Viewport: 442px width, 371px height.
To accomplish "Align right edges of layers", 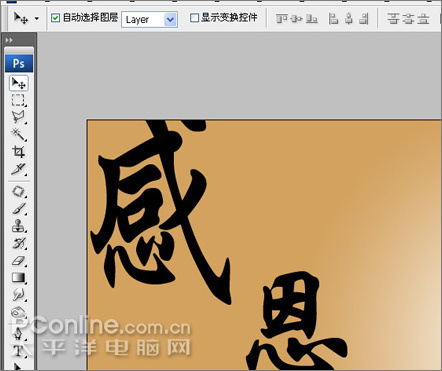I will (x=364, y=19).
